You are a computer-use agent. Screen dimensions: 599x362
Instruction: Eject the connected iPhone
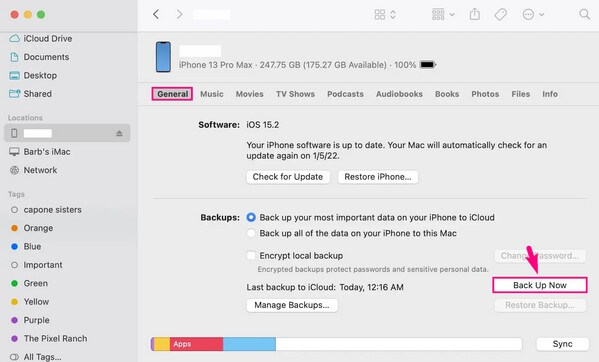119,133
